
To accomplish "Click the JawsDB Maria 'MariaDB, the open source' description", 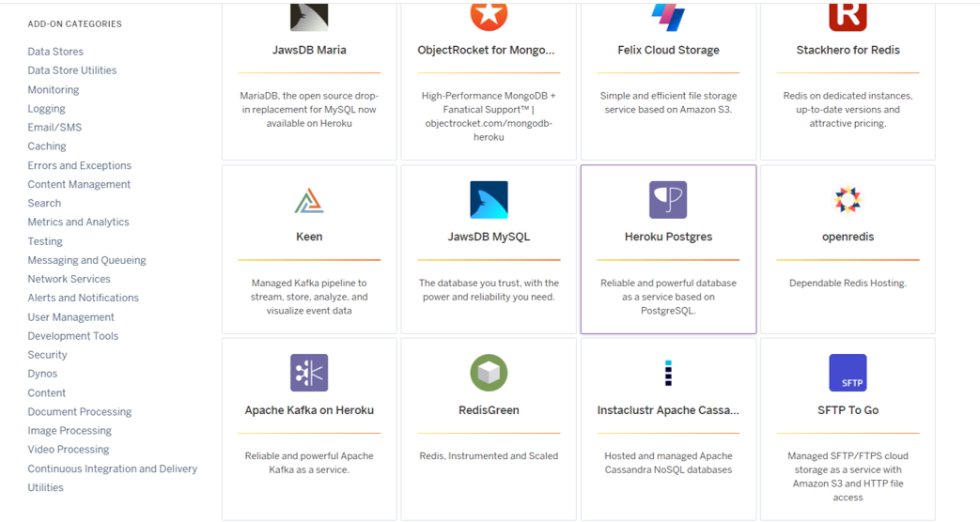I will pos(309,109).
